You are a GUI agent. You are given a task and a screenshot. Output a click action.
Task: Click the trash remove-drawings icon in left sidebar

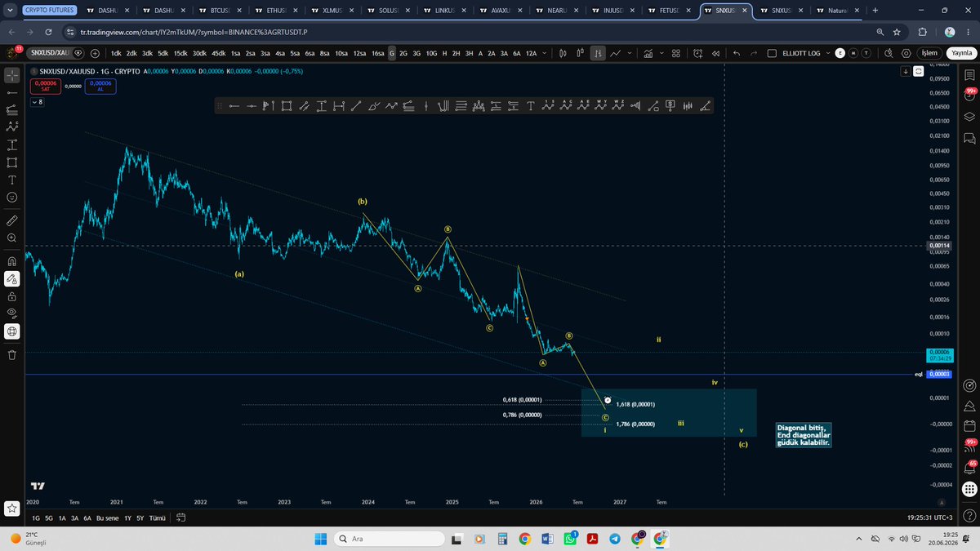pyautogui.click(x=12, y=355)
